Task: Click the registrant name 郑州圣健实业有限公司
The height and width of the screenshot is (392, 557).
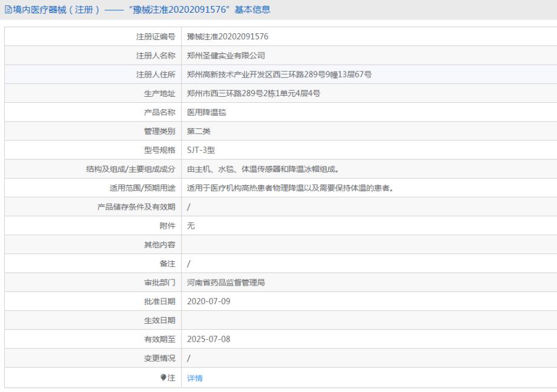Action: click(226, 56)
